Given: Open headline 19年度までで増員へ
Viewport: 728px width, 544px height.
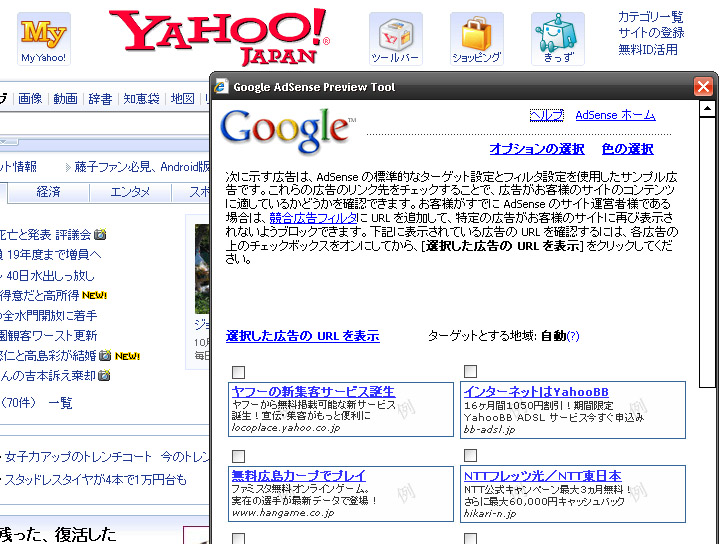Looking at the screenshot, I should click(x=54, y=254).
